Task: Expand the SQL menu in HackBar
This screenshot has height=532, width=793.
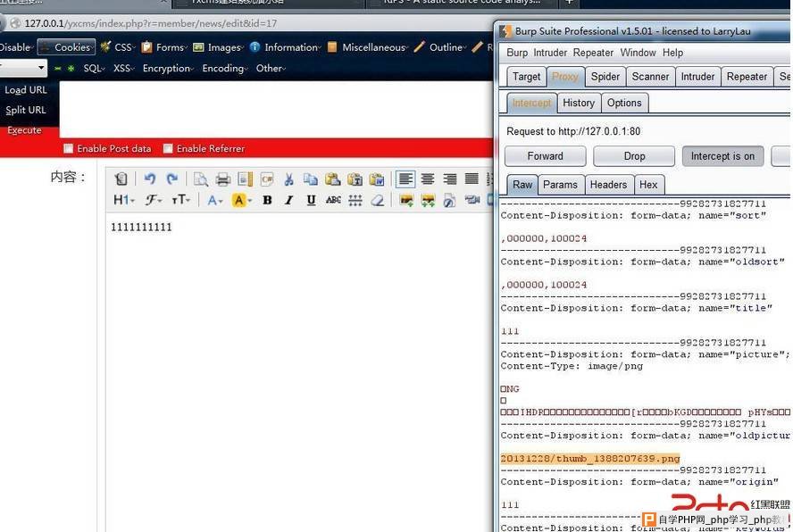Action: coord(94,68)
